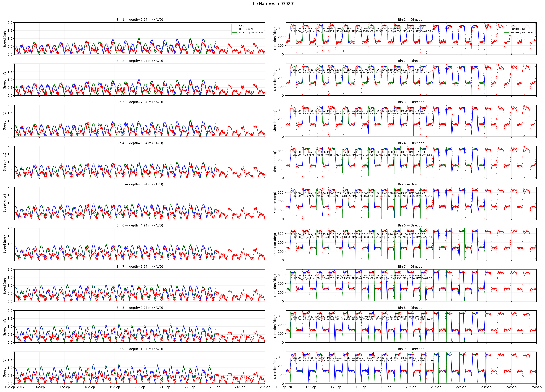The width and height of the screenshot is (545, 392).
Task: Click "RUN100j_NE" in the Bin 1 speed legend
Action: coord(247,29)
